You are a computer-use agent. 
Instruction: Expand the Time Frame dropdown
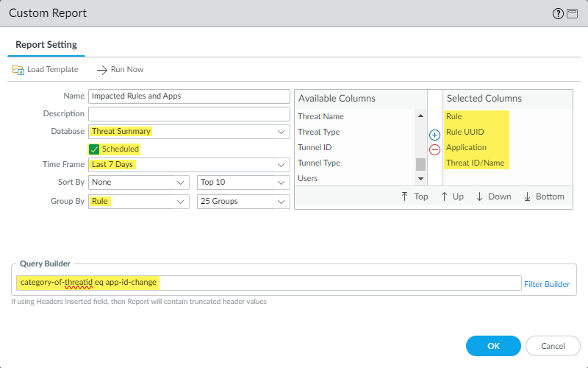tap(189, 165)
